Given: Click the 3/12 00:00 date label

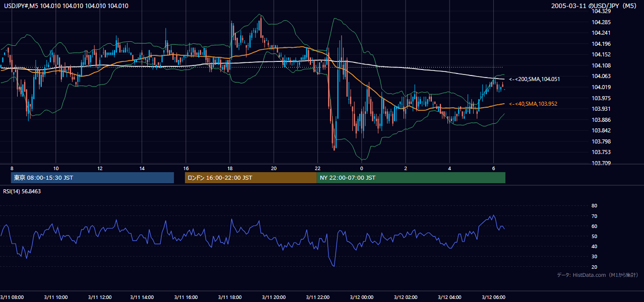Looking at the screenshot, I should pos(361,297).
